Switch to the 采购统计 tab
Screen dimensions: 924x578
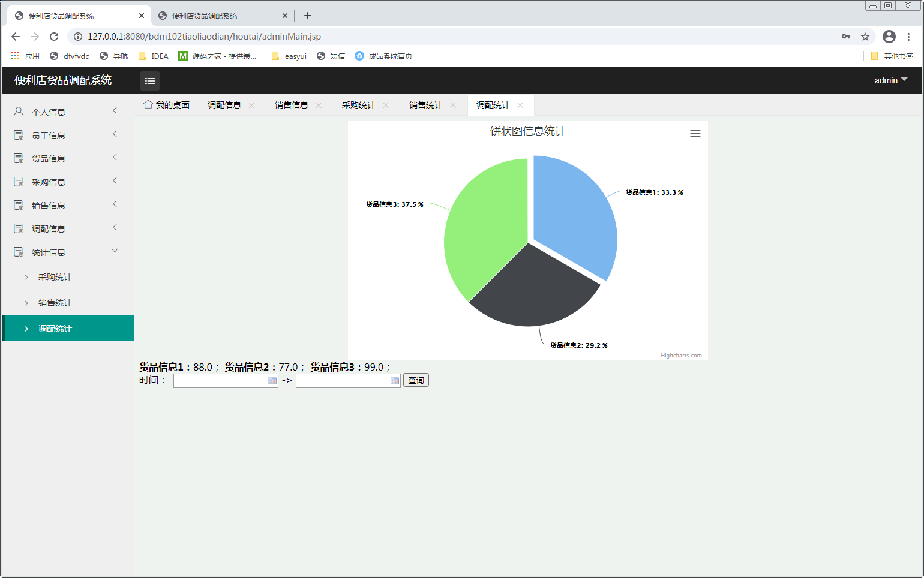359,105
